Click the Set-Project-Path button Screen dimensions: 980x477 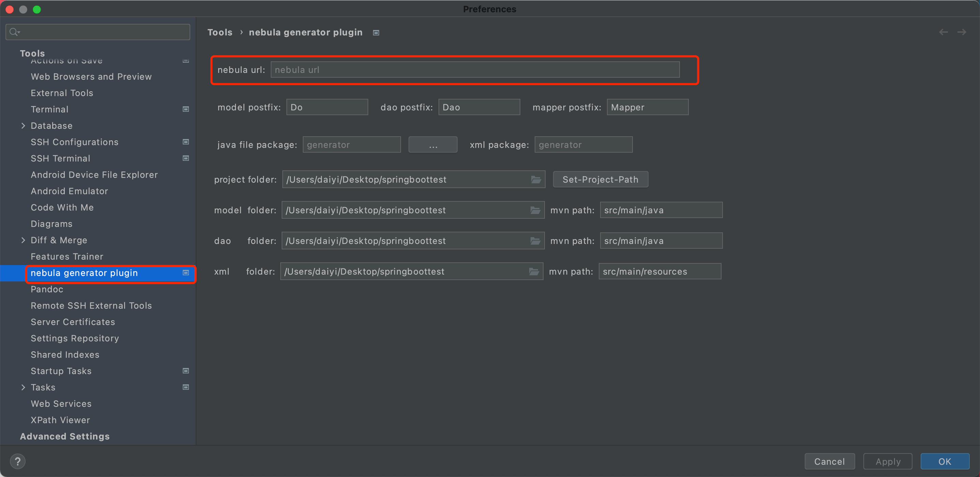point(600,179)
